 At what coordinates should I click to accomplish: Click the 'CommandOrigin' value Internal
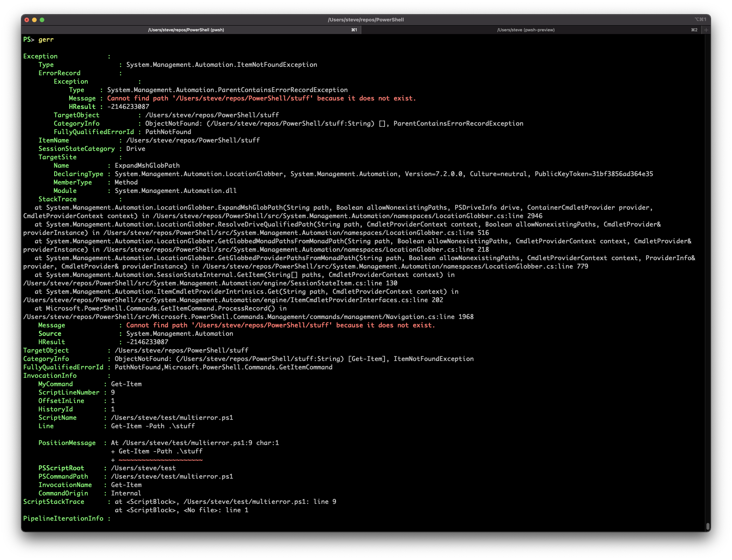[x=126, y=493]
